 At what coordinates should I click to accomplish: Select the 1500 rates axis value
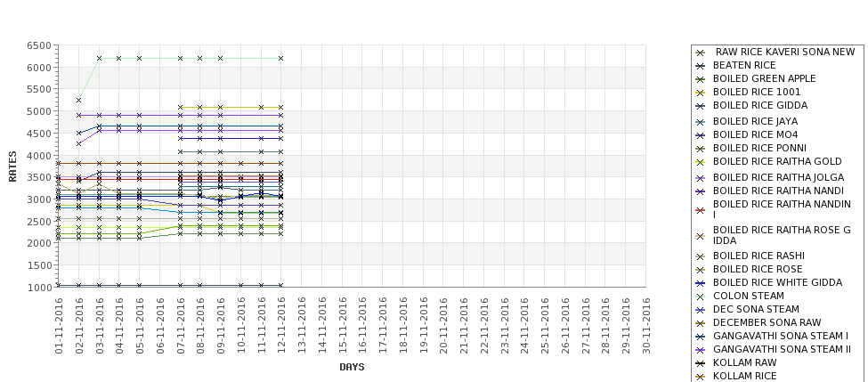39,265
